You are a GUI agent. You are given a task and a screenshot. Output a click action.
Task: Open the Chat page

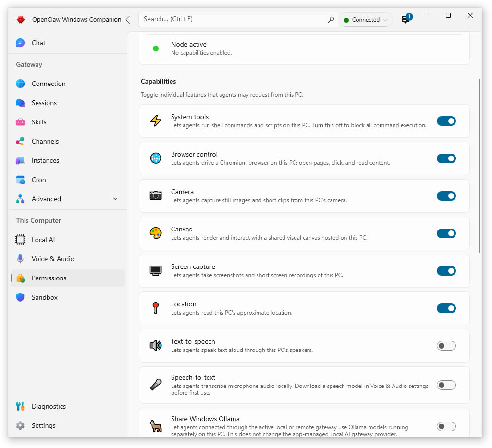point(68,43)
